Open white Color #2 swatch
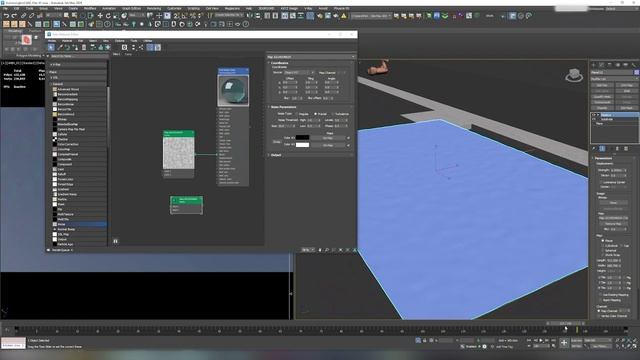The image size is (640, 360). [302, 145]
